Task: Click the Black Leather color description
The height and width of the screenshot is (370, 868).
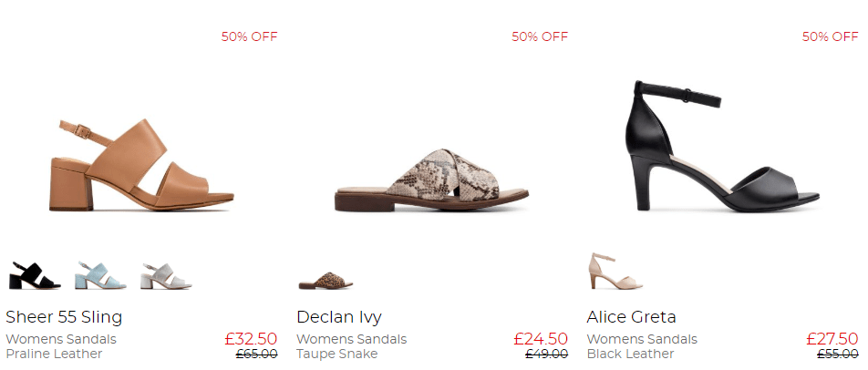Action: tap(630, 355)
